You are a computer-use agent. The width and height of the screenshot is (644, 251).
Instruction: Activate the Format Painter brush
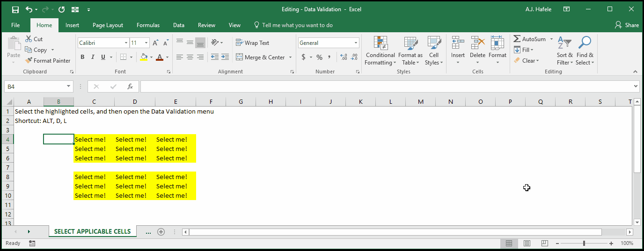[48, 60]
